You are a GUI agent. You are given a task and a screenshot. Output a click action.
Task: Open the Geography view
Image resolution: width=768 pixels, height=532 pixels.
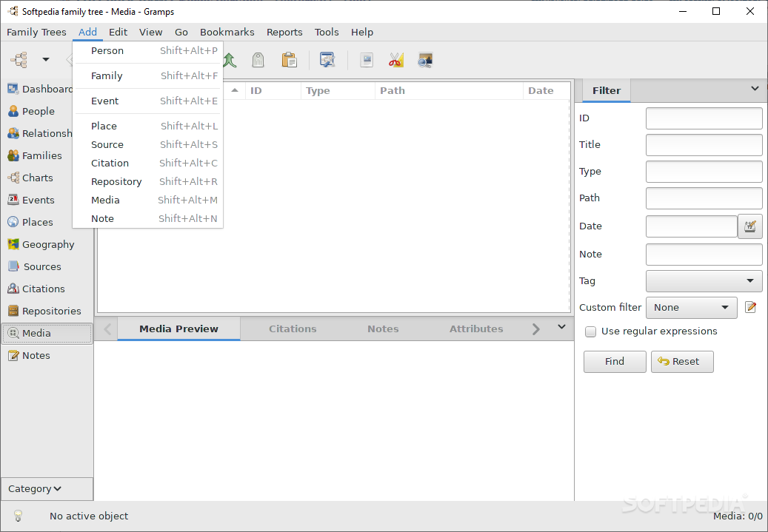(41, 244)
